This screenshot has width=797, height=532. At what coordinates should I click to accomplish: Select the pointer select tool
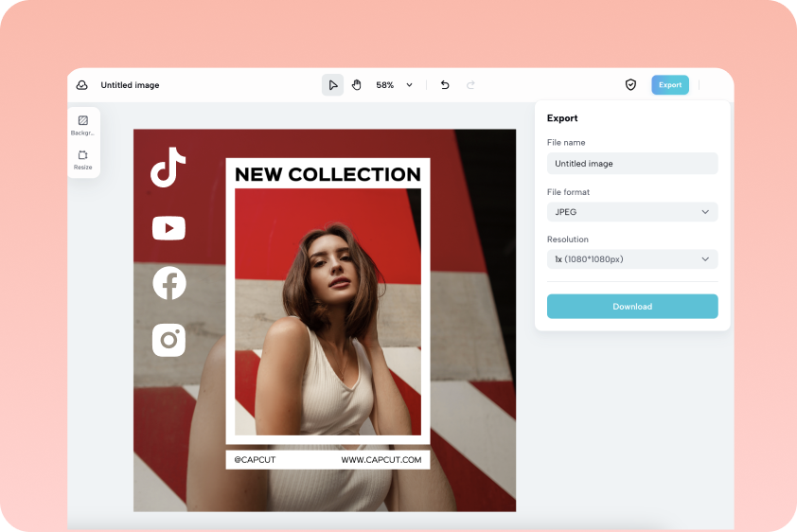pyautogui.click(x=332, y=85)
